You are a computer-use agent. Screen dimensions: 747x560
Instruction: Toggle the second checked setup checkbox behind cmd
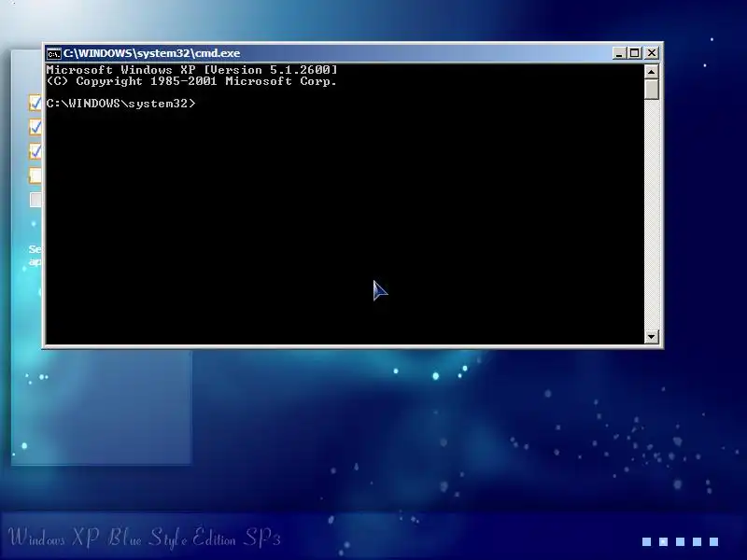click(35, 127)
